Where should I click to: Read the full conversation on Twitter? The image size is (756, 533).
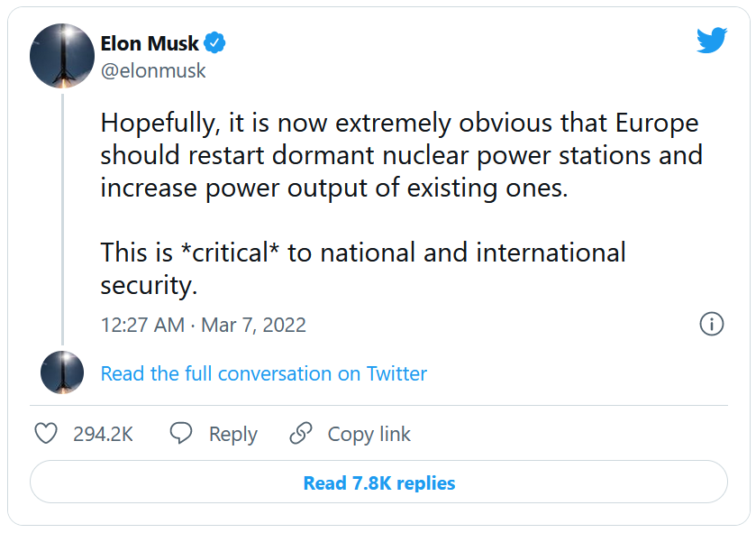[x=264, y=373]
